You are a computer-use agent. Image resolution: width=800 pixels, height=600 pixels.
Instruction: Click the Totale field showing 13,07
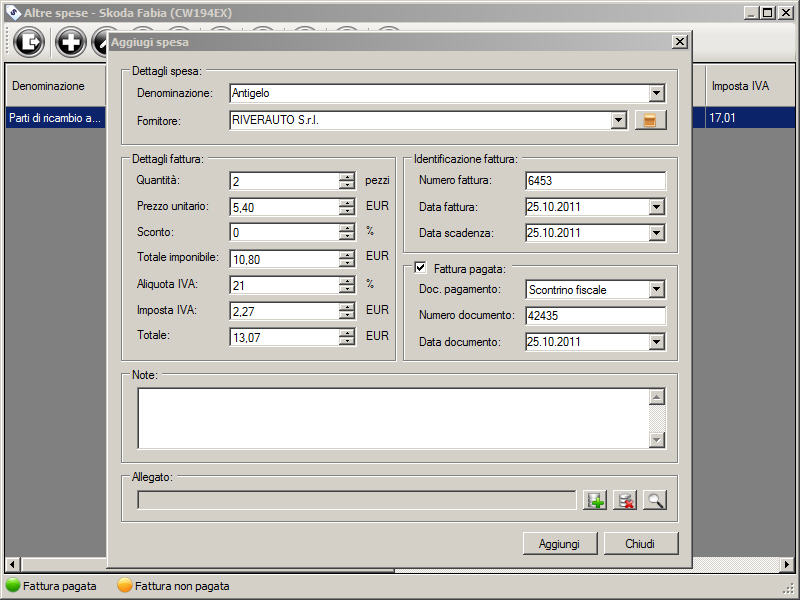tap(285, 337)
